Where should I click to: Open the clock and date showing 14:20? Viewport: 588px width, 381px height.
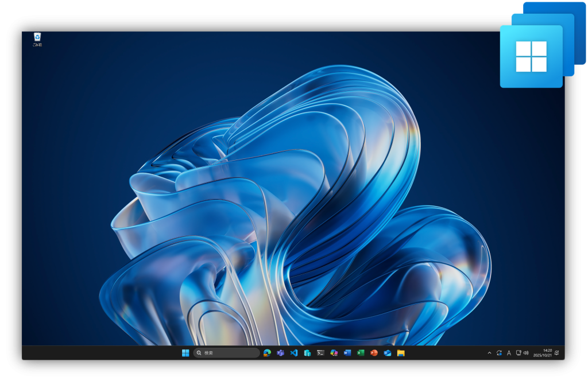pyautogui.click(x=543, y=353)
